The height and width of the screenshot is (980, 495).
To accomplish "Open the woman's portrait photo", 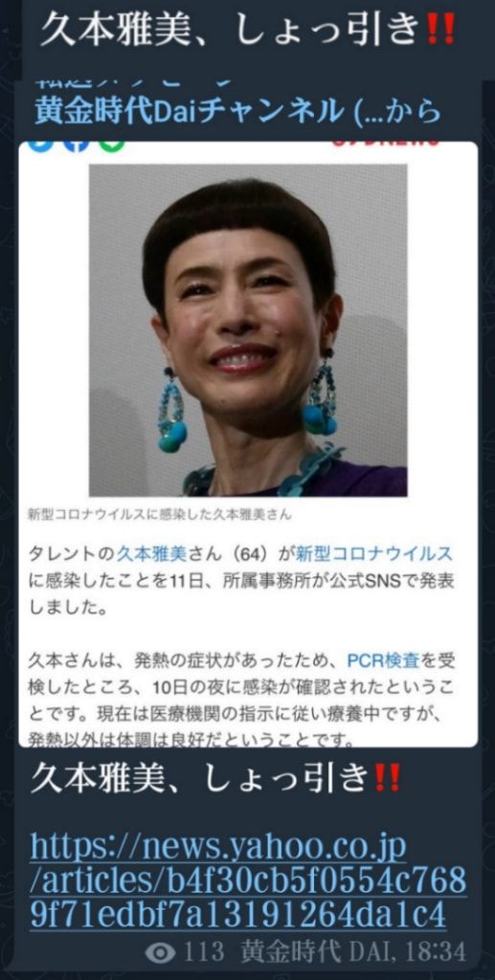I will (x=248, y=330).
